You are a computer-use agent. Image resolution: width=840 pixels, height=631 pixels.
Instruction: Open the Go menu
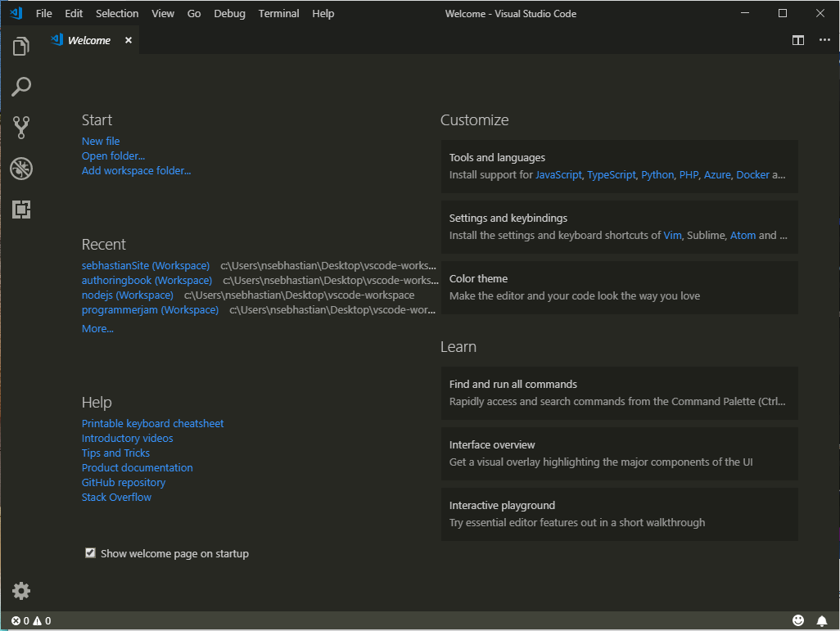pos(194,13)
